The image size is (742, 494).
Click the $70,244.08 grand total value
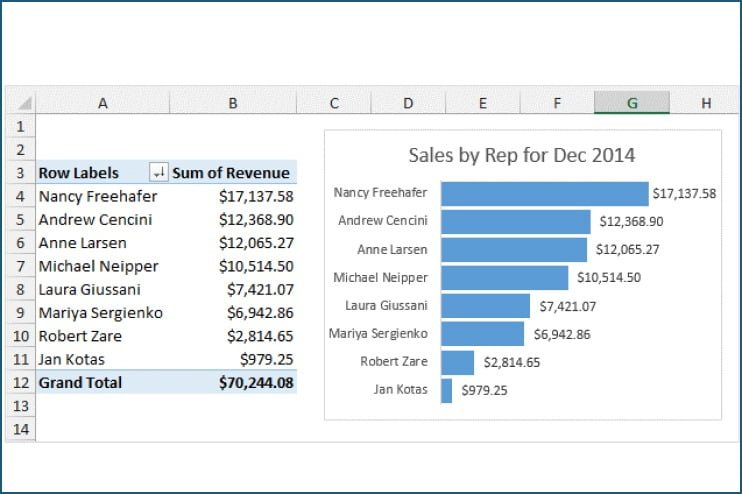click(x=256, y=382)
